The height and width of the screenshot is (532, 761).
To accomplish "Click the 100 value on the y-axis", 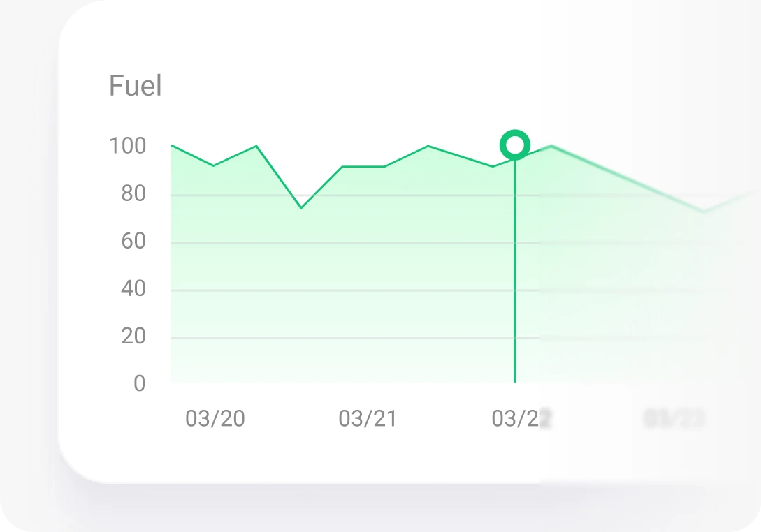I will (x=127, y=146).
